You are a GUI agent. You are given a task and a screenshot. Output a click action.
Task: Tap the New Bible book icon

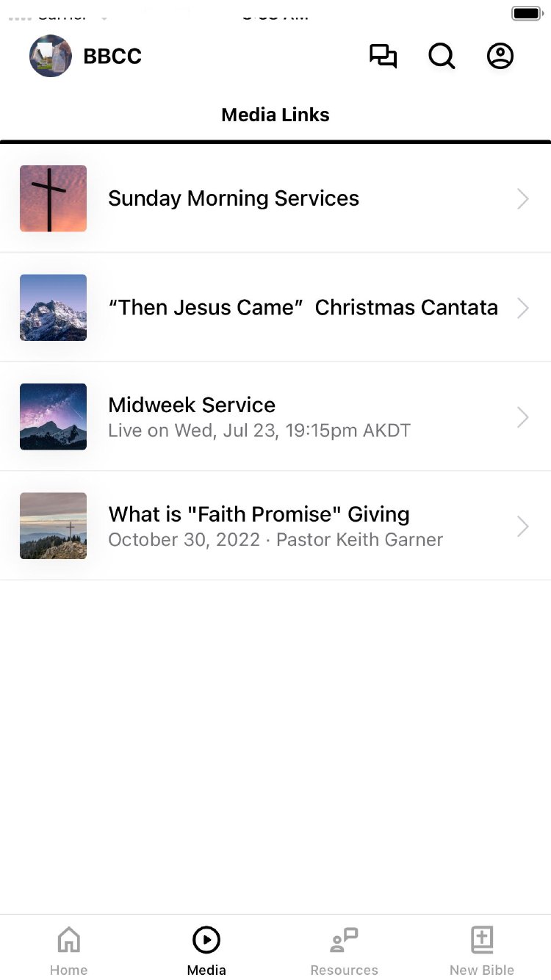pos(482,940)
